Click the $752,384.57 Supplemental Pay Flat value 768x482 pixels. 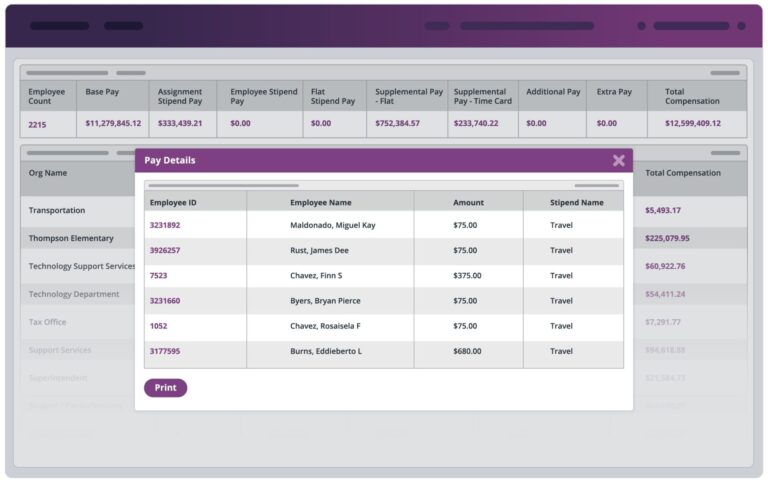(397, 123)
